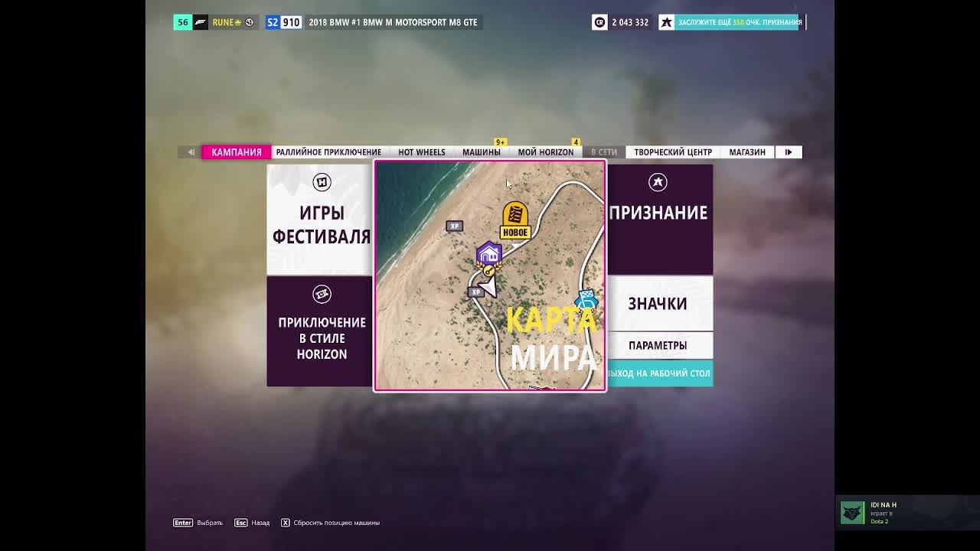Screen dimensions: 980x551
Task: Click the accolade star icon in header
Action: (x=666, y=22)
